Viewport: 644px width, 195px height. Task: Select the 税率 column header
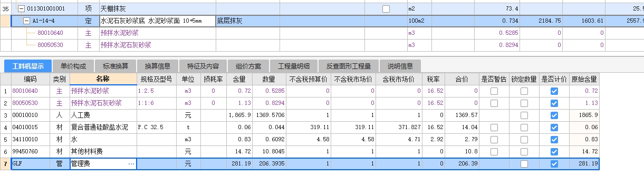[434, 79]
